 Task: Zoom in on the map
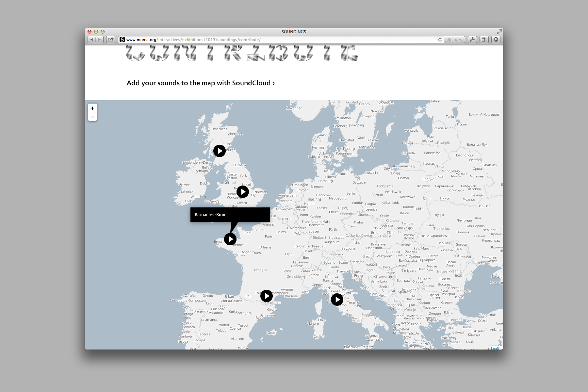pos(92,108)
